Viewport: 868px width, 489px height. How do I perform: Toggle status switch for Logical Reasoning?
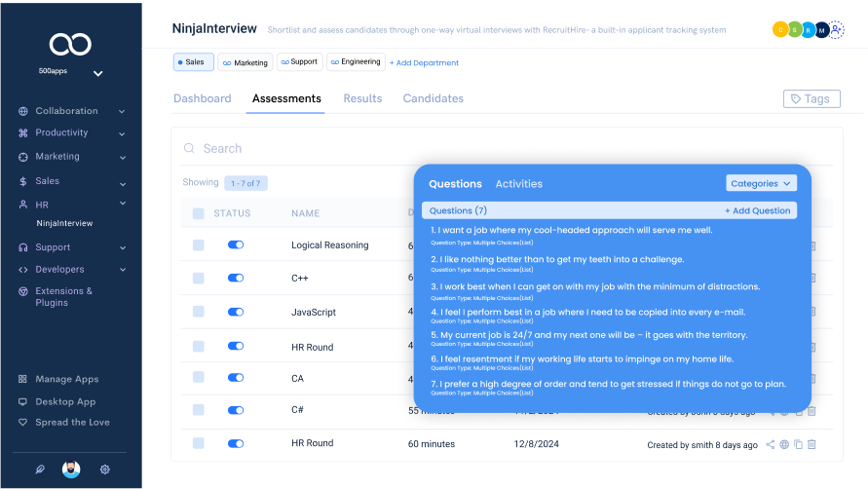[236, 245]
